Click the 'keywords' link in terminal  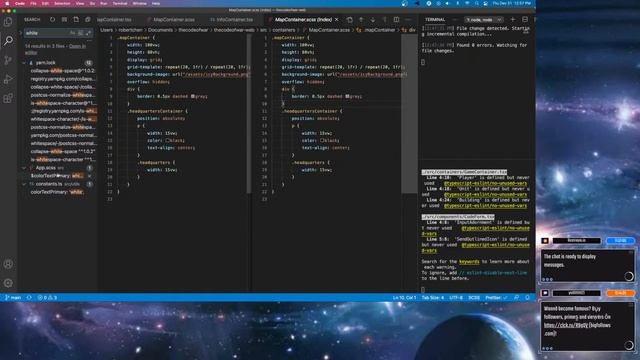pos(469,262)
